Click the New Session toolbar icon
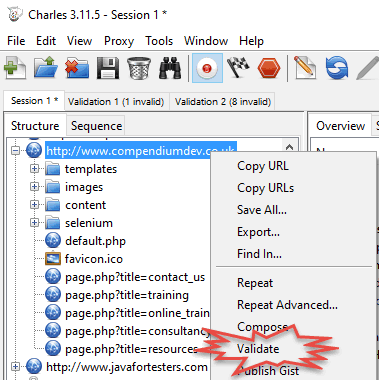Screen dimensions: 379x380 point(15,68)
